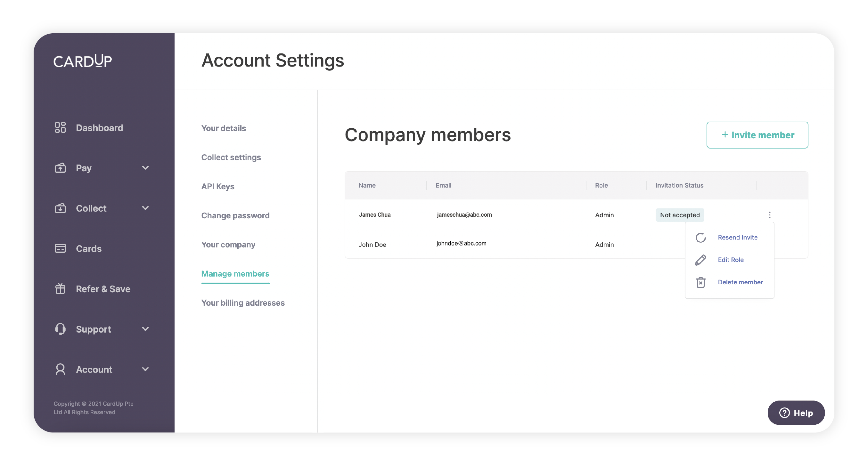This screenshot has height=467, width=868.
Task: Click the johndoe@abc.com email cell
Action: pos(461,244)
